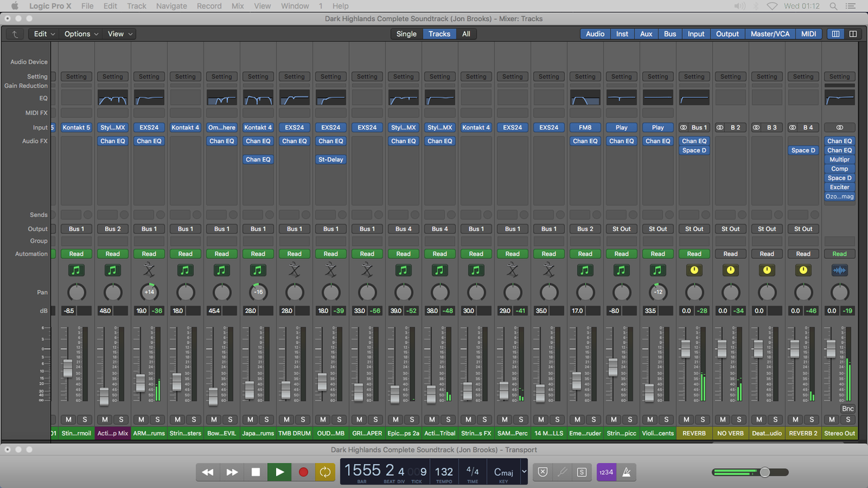The height and width of the screenshot is (488, 868).
Task: Click the Stop button in Transport
Action: pos(256,472)
